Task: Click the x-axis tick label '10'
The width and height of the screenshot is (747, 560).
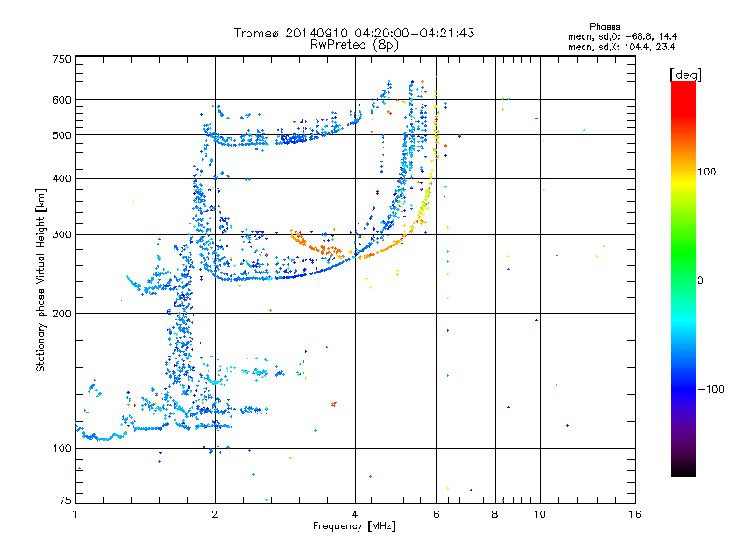Action: pos(540,514)
